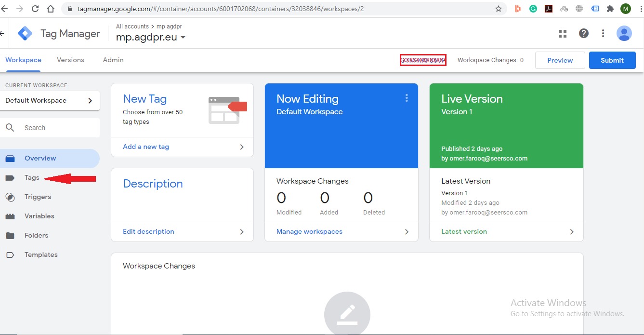Viewport: 644px width, 335px height.
Task: Expand the Default Workspace selector
Action: [x=50, y=101]
